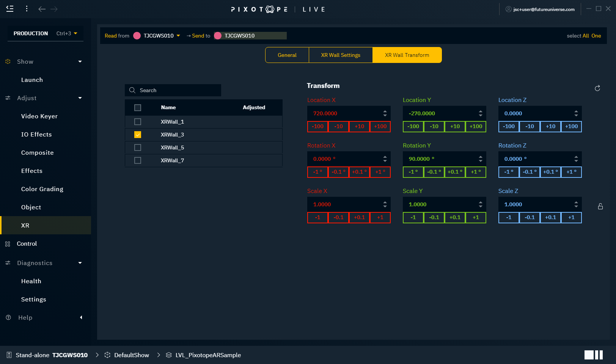
Task: Check the XRWall_7 checkbox
Action: 138,160
